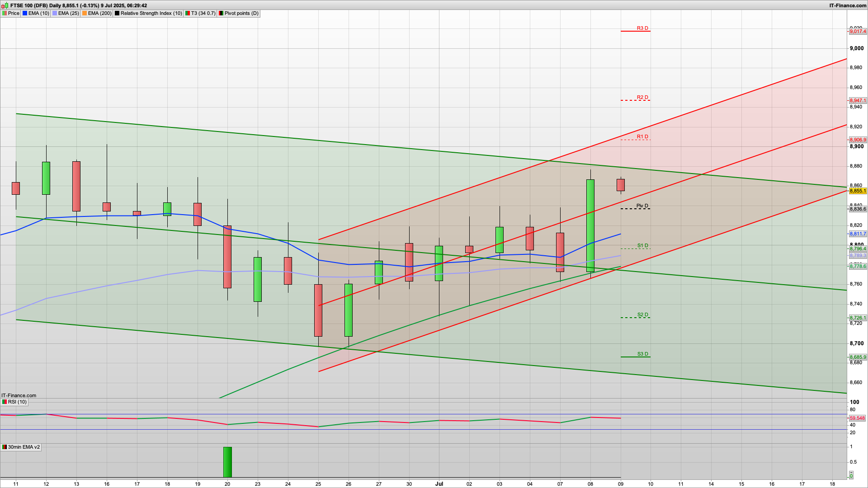
Task: Click the RSI value tag 59.548
Action: pyautogui.click(x=857, y=418)
